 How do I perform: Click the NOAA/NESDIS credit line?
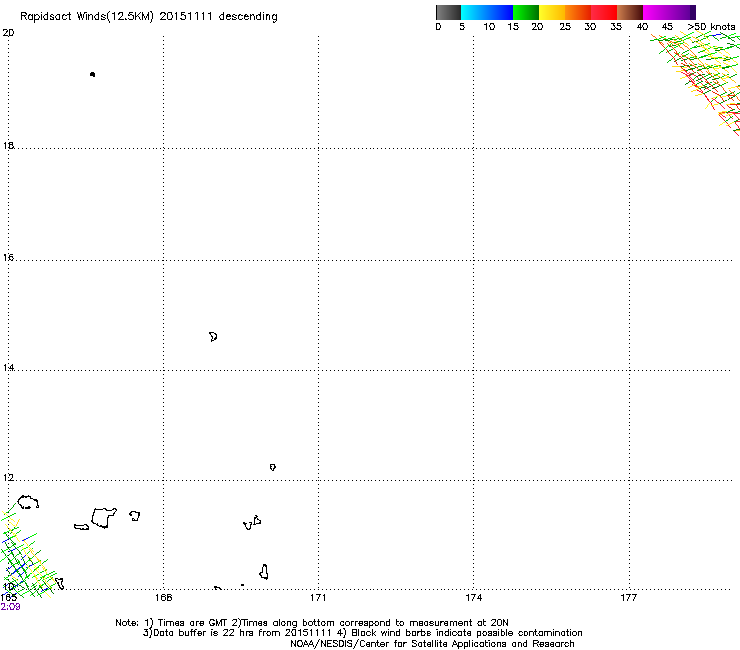pyautogui.click(x=432, y=644)
